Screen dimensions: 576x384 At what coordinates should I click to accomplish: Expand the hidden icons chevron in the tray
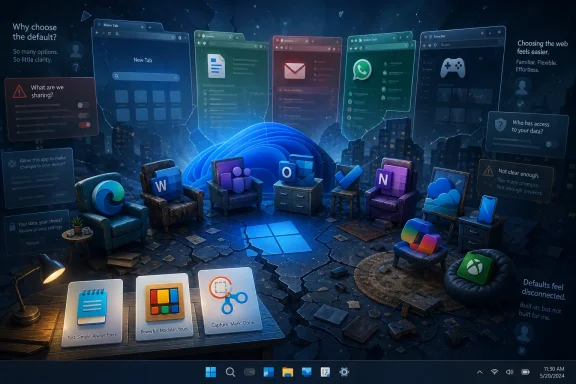[x=479, y=372]
